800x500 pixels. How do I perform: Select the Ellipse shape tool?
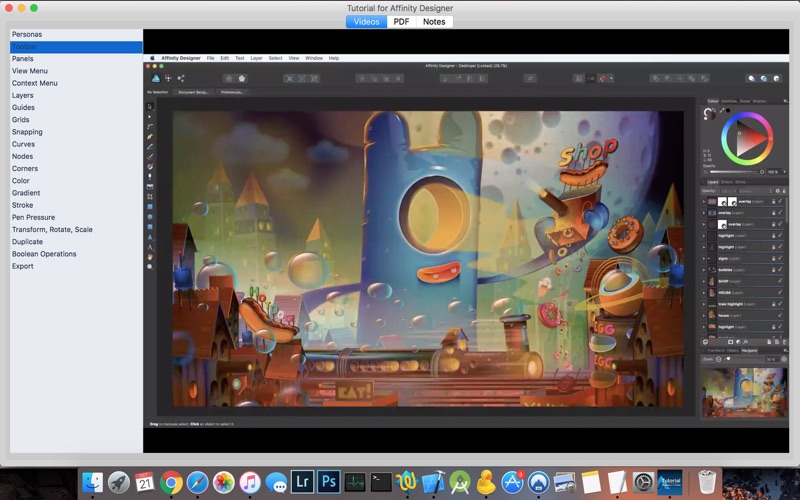(x=149, y=217)
